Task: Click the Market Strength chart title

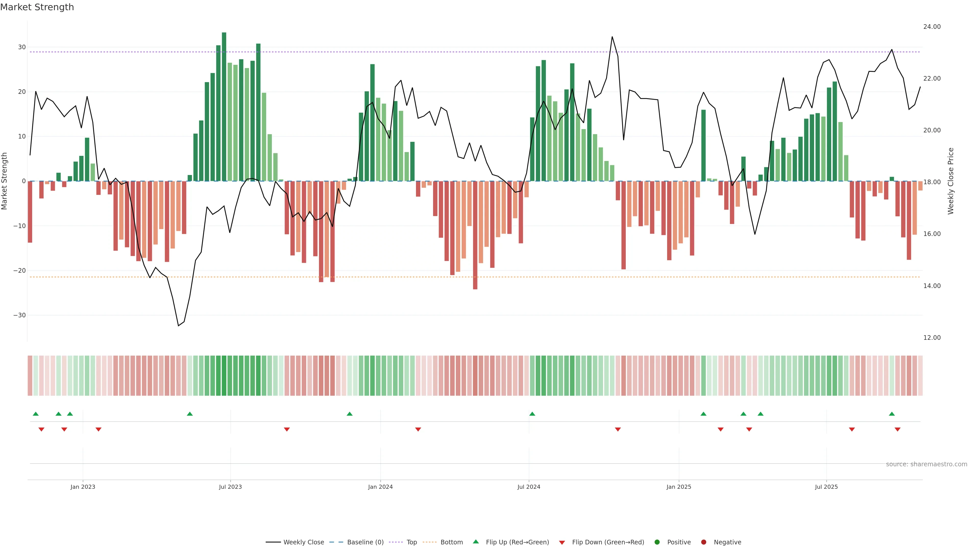Action: (x=37, y=7)
